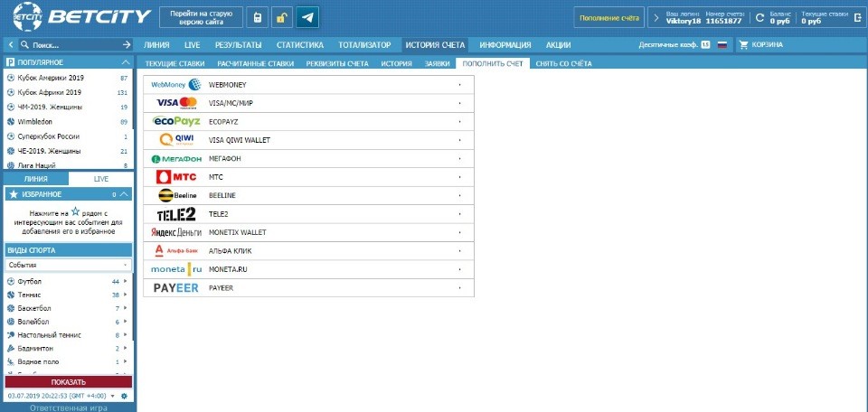Click the Russian flag language icon
This screenshot has height=412, width=868.
coord(722,45)
